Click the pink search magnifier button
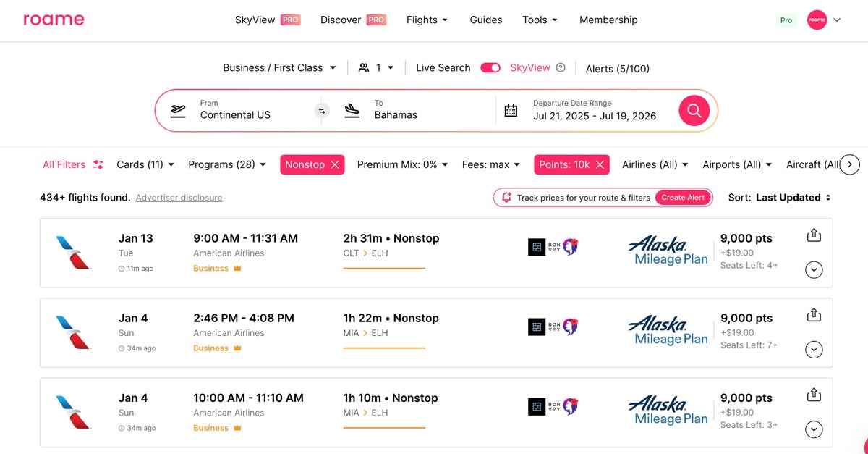Screen dimensions: 868x454 (x=694, y=110)
